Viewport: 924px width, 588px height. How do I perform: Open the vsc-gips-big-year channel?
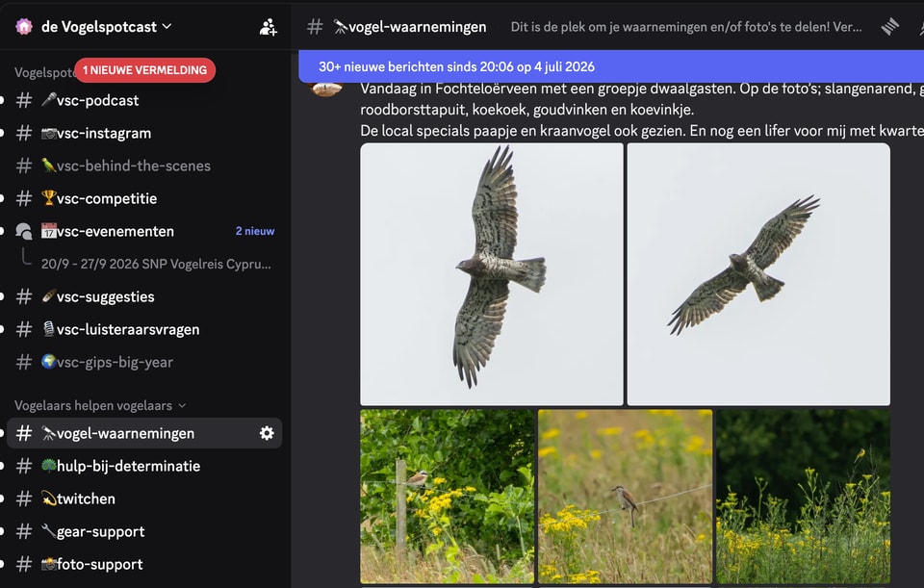coord(144,363)
